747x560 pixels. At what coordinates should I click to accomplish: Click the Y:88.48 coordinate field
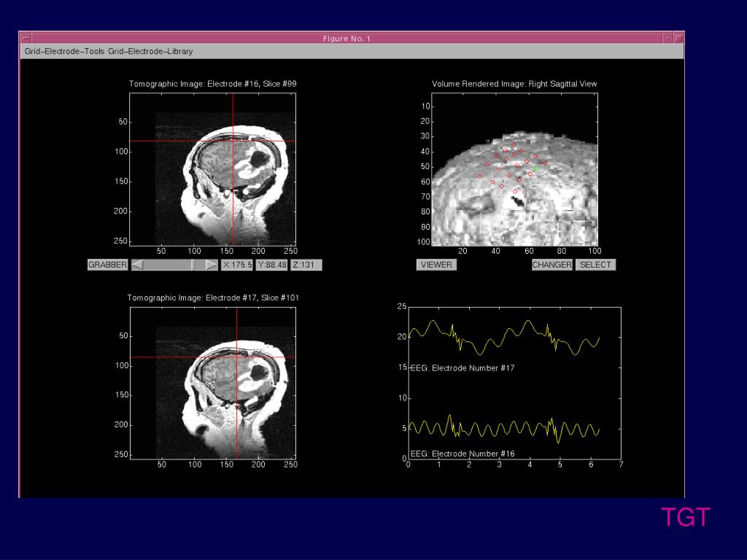[x=271, y=265]
